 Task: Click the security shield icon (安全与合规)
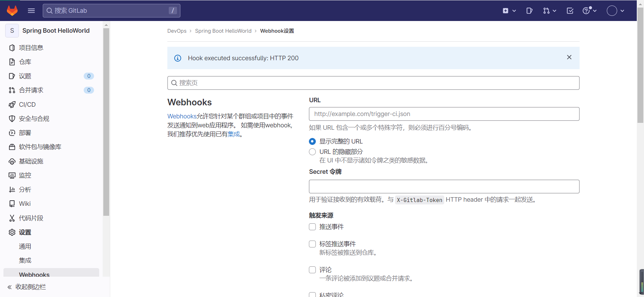(x=12, y=119)
